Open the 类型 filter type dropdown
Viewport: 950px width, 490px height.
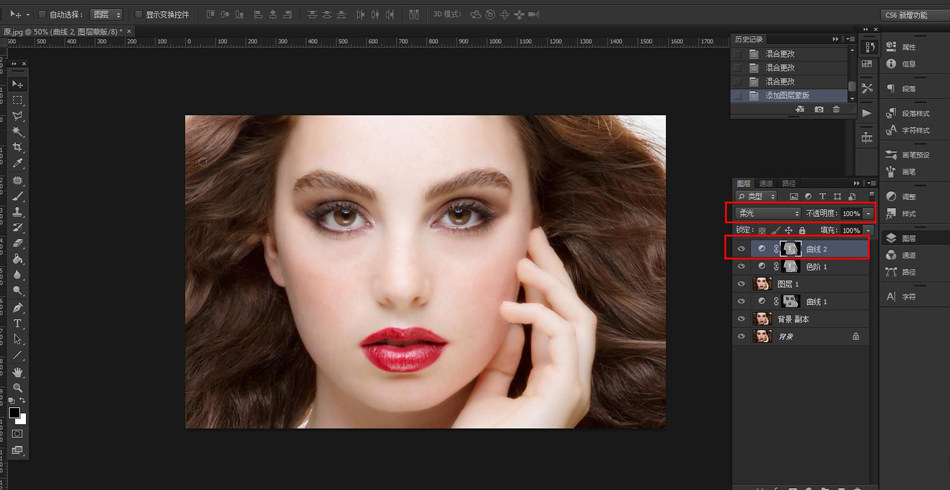tap(756, 196)
